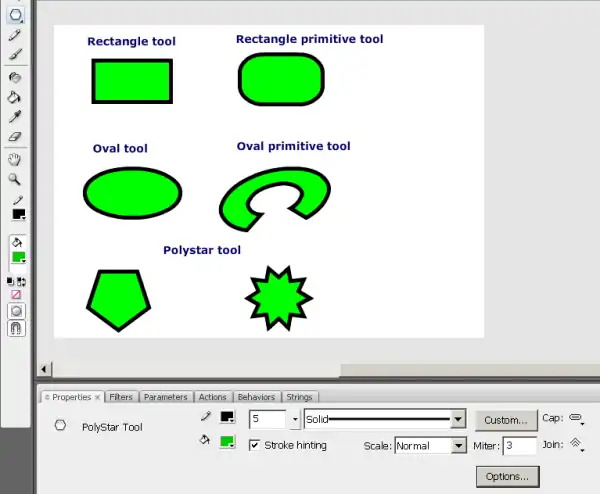Select the Pencil tool
The height and width of the screenshot is (494, 600).
(x=16, y=35)
